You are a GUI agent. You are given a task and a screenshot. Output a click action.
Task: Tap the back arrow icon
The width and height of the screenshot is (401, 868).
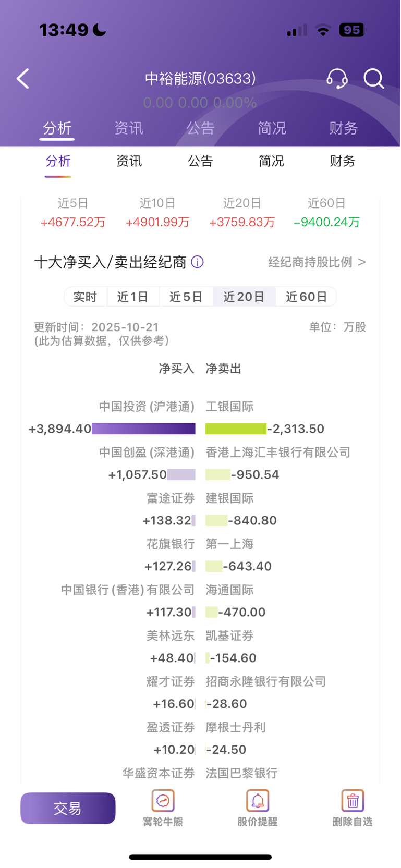[x=23, y=79]
